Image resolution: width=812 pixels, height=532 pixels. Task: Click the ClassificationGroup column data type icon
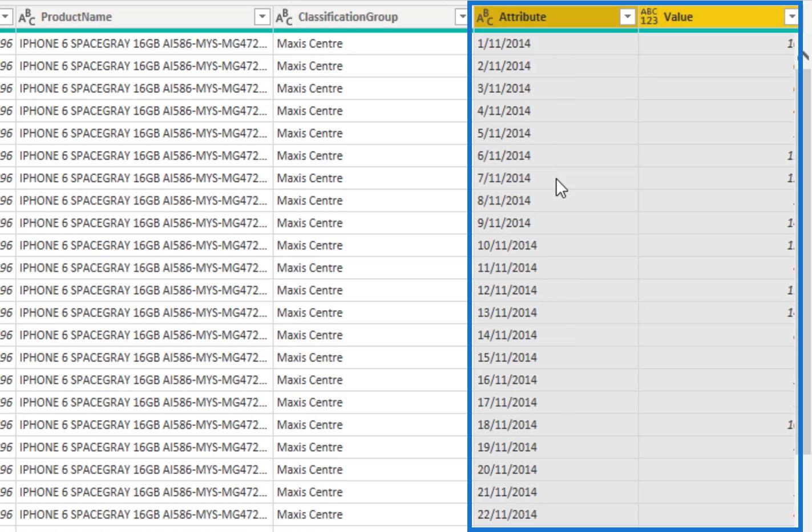[284, 17]
